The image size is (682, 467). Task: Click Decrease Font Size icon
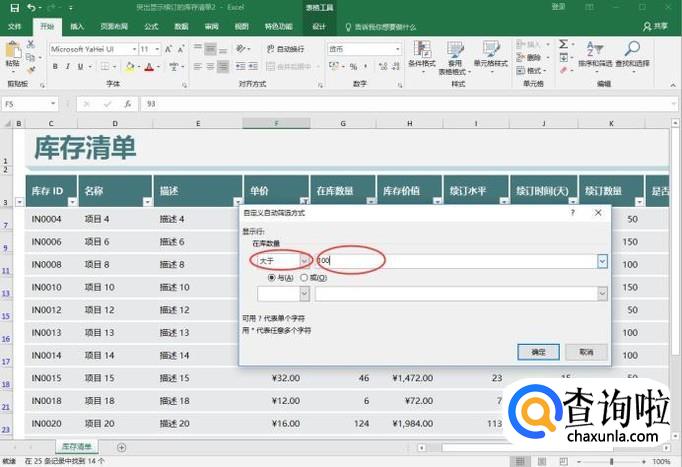181,49
